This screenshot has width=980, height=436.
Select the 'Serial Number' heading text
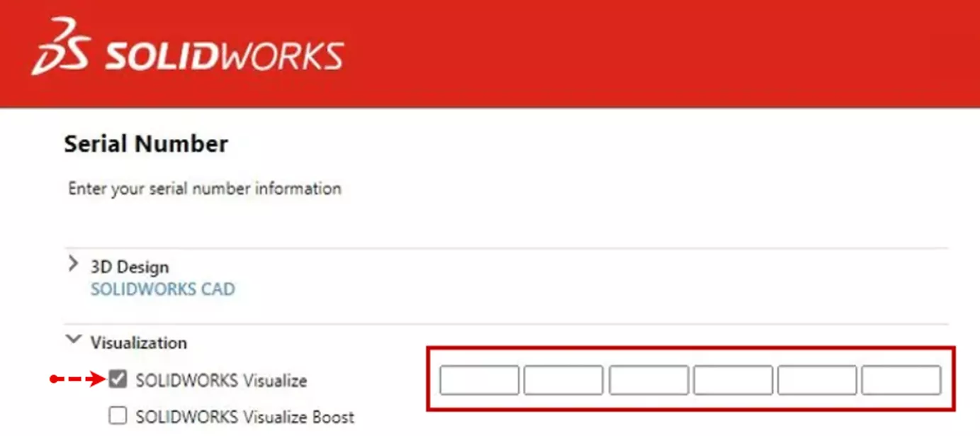(x=146, y=145)
